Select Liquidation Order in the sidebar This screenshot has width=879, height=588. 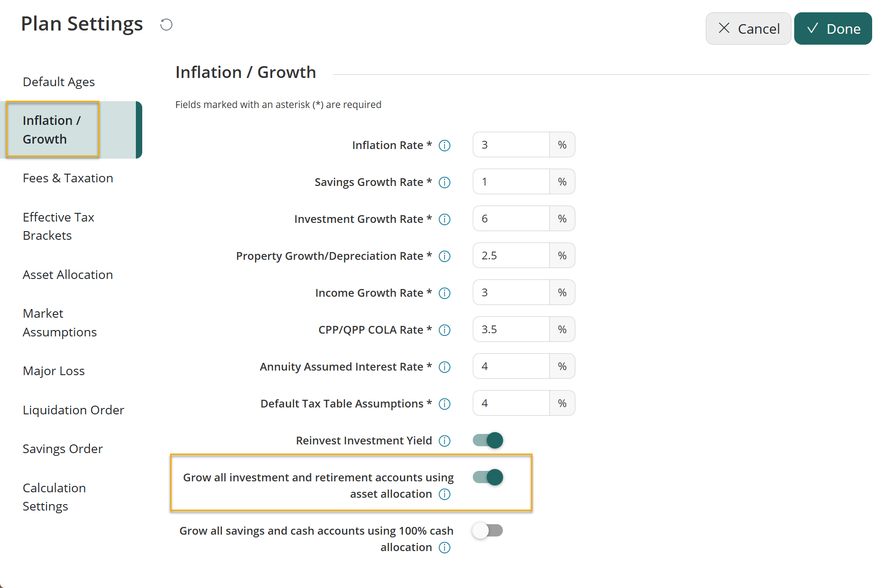73,410
